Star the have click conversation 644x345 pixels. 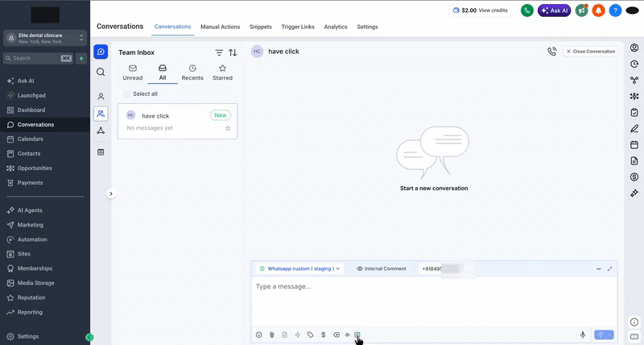228,128
